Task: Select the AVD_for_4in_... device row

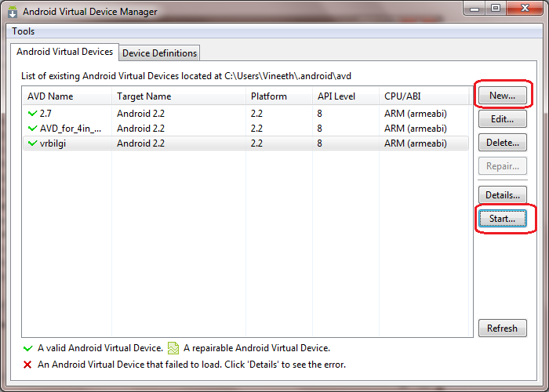Action: 245,129
